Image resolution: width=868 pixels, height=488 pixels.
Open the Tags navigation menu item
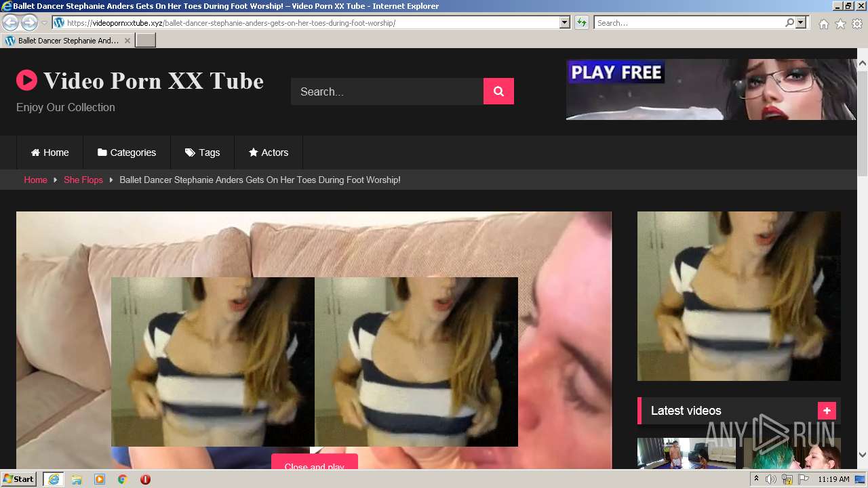(x=202, y=152)
